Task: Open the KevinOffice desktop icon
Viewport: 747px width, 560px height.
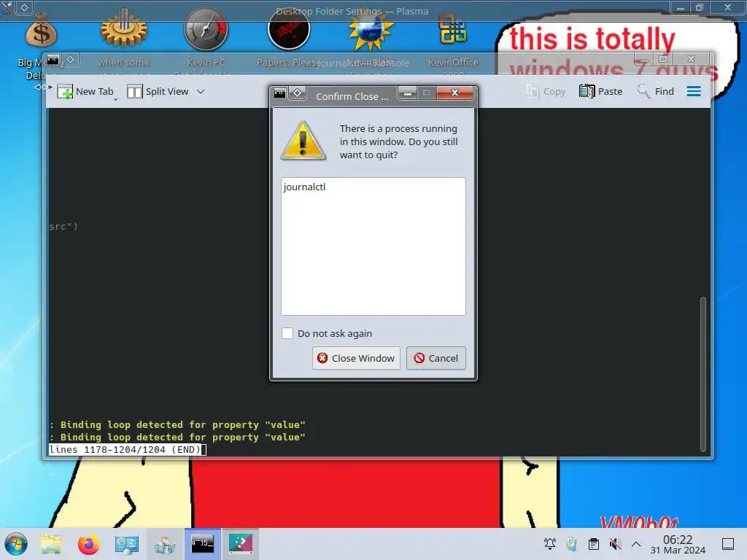Action: [x=452, y=29]
